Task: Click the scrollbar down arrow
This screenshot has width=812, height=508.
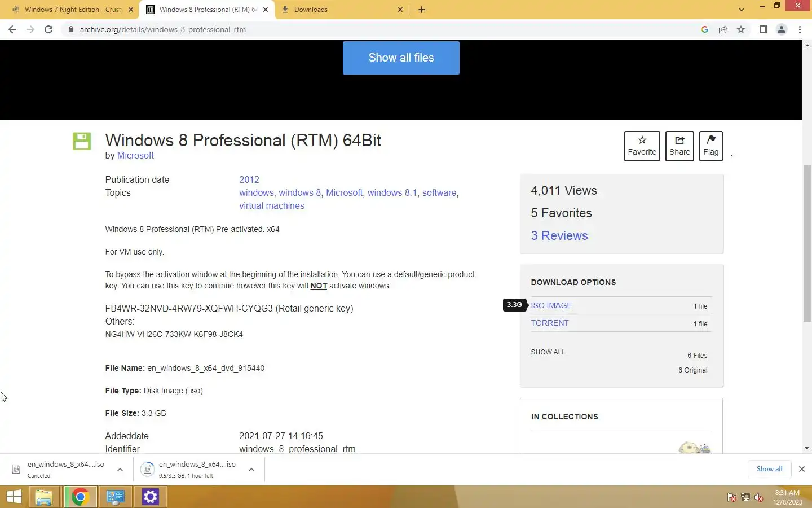Action: tap(807, 448)
